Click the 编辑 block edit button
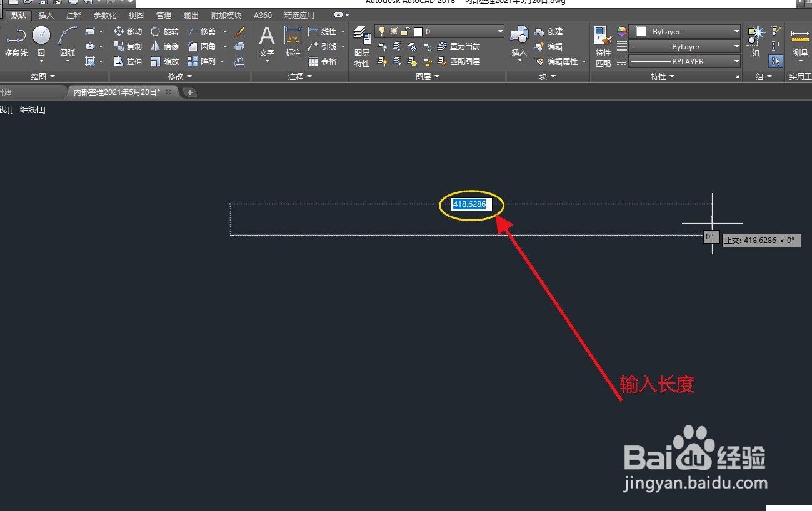This screenshot has width=812, height=511. tap(549, 46)
